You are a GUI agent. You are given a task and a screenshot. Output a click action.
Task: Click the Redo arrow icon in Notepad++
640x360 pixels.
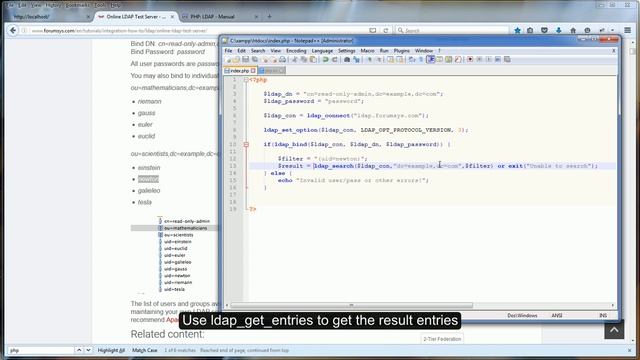pyautogui.click(x=335, y=60)
